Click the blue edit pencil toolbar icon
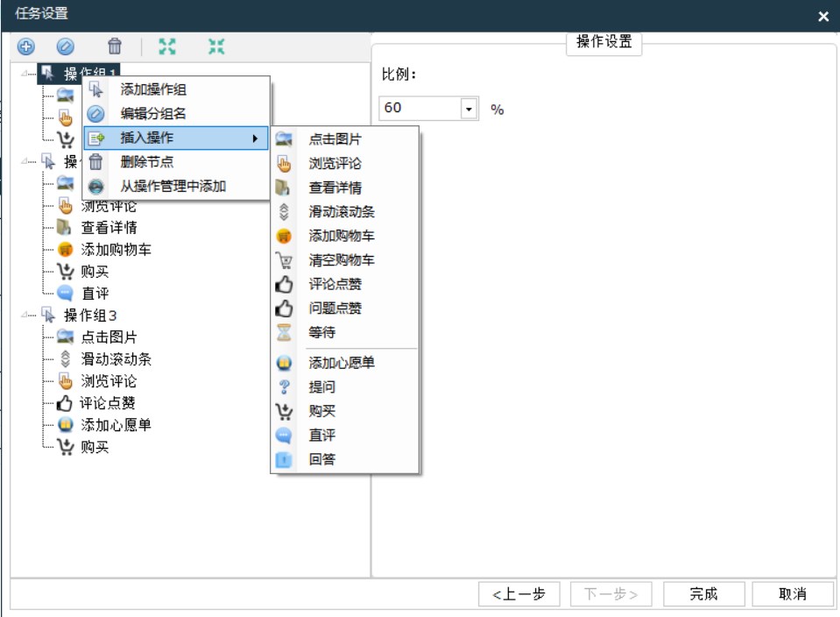 click(x=66, y=46)
